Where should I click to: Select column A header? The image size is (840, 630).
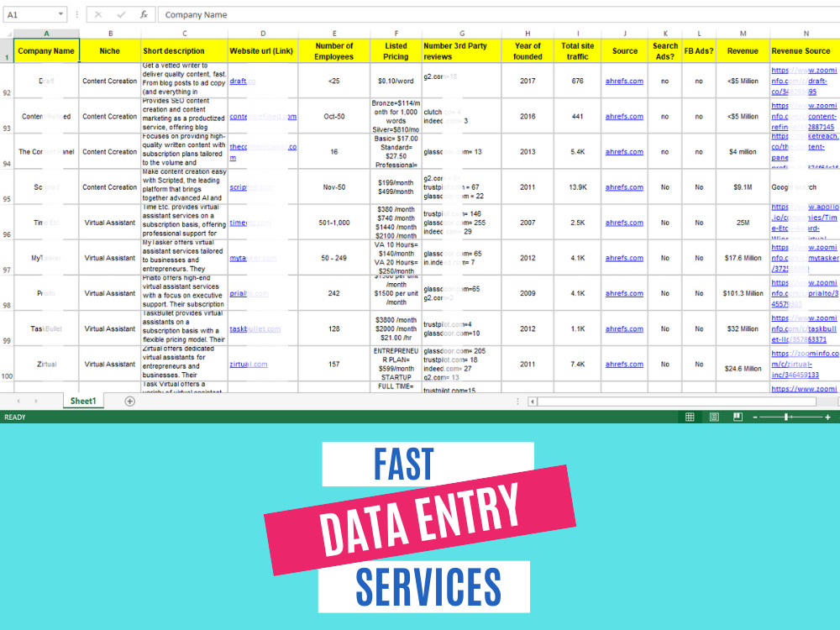(46, 34)
